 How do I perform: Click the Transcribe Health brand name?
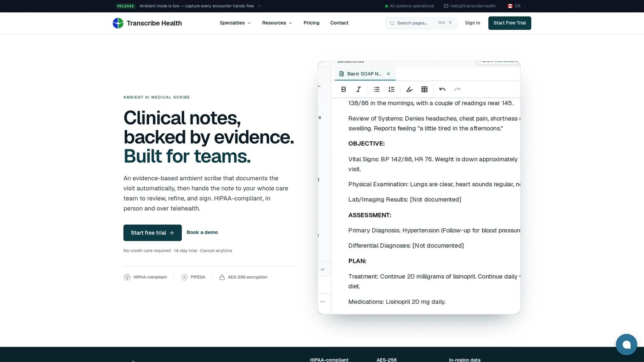point(154,23)
